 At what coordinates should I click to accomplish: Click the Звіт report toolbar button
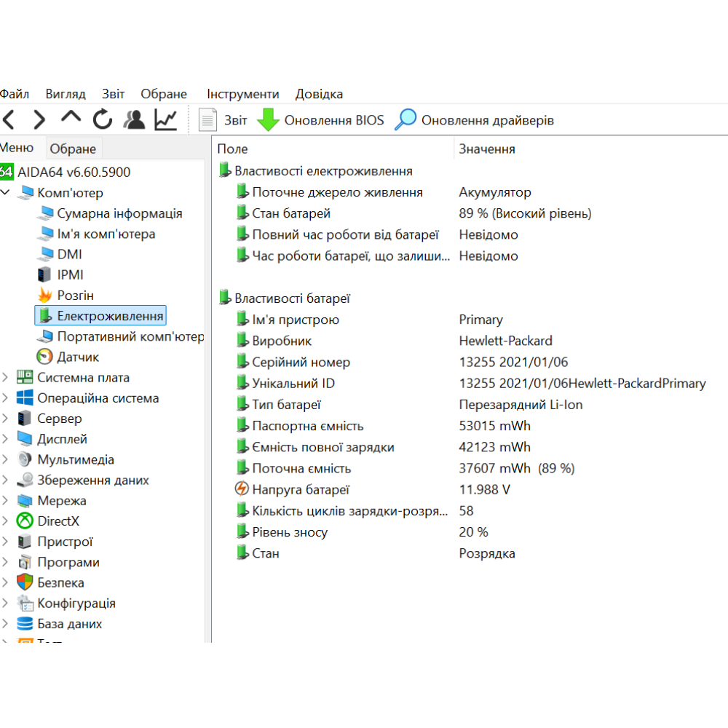point(223,120)
